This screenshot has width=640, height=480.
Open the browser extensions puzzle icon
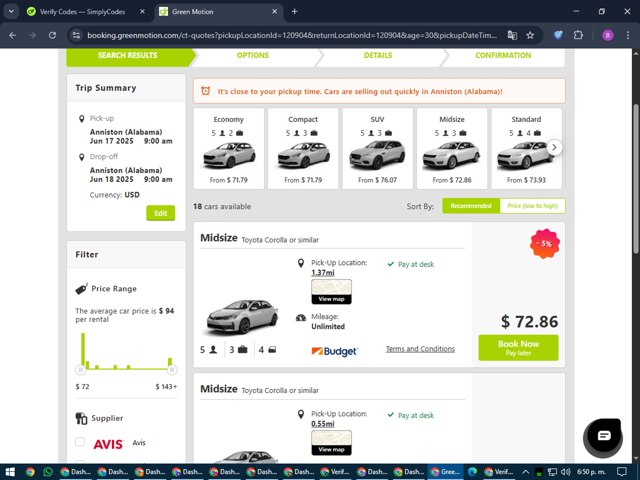click(x=578, y=36)
